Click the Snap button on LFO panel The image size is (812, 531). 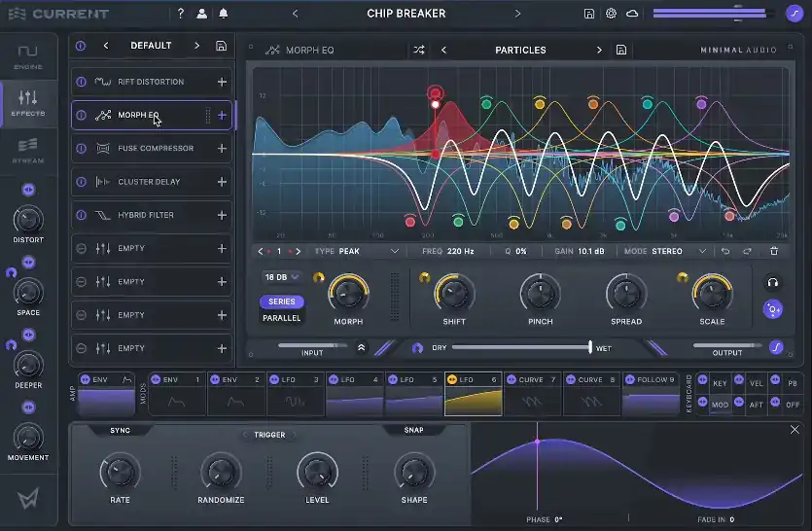pyautogui.click(x=413, y=430)
